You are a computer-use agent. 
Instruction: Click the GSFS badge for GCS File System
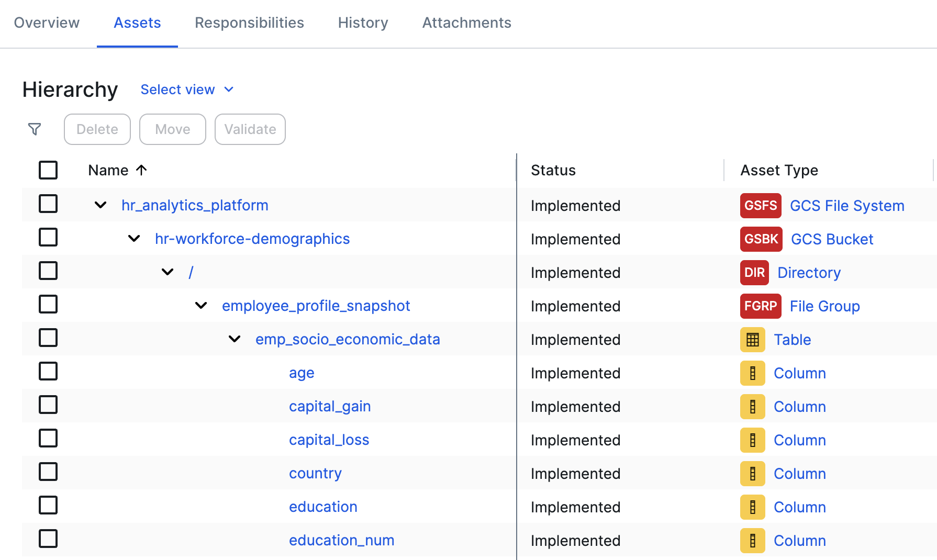click(x=760, y=206)
